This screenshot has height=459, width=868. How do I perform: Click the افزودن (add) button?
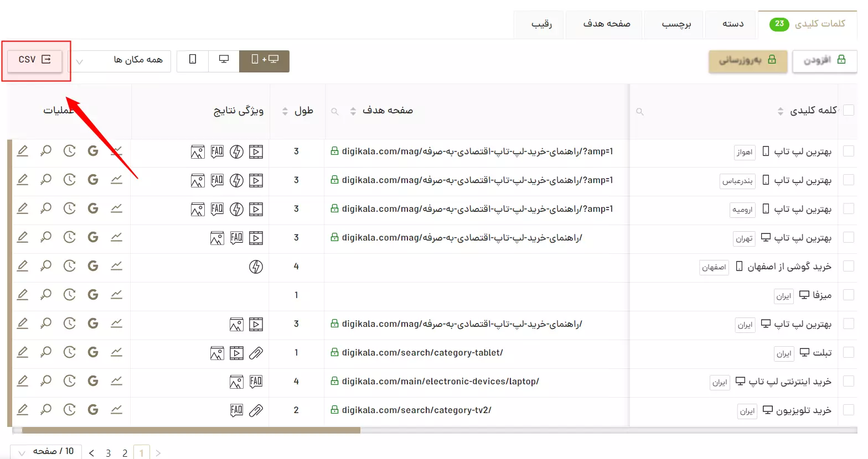[x=825, y=60]
